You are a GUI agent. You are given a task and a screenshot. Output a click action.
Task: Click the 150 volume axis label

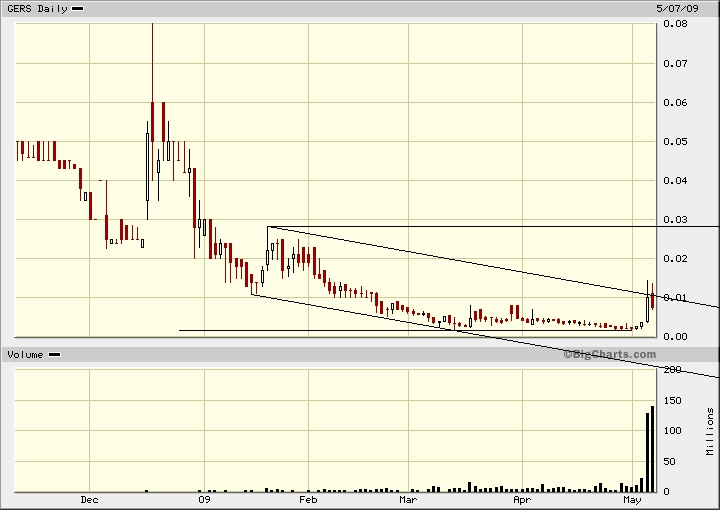pos(673,401)
